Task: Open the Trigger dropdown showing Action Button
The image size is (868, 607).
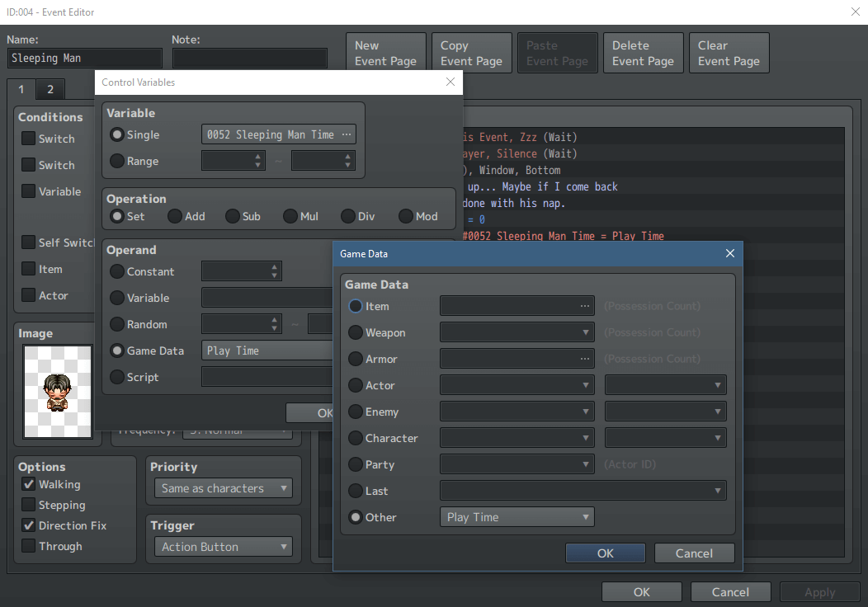Action: [223, 546]
